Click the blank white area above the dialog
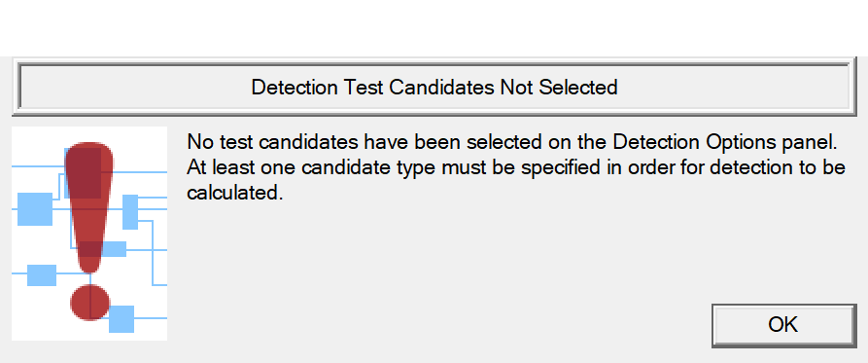Image resolution: width=868 pixels, height=363 pixels. pos(434,27)
